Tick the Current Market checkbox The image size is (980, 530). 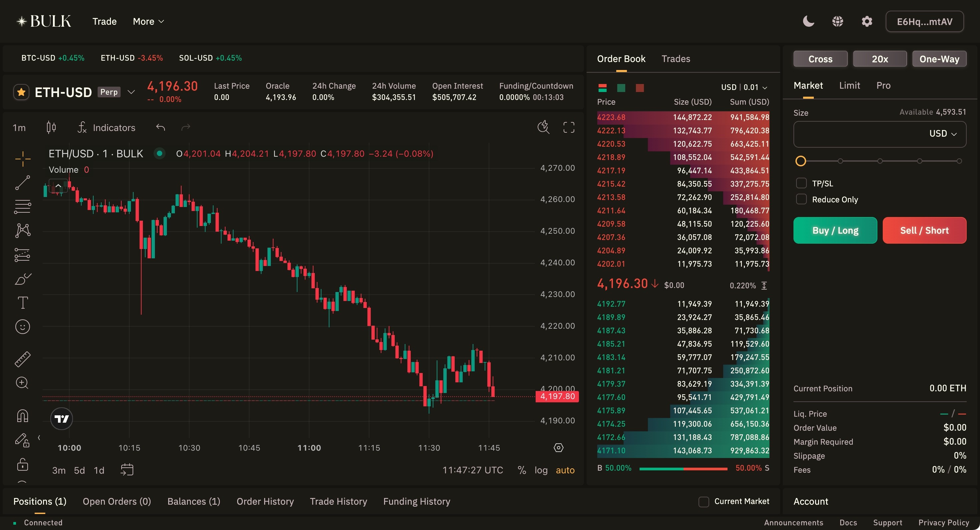click(x=704, y=501)
